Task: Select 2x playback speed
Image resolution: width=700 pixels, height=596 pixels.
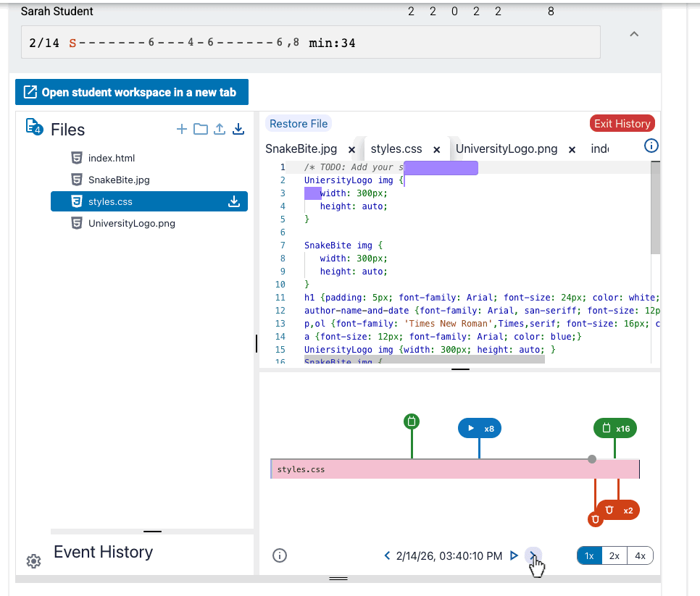Action: 614,556
